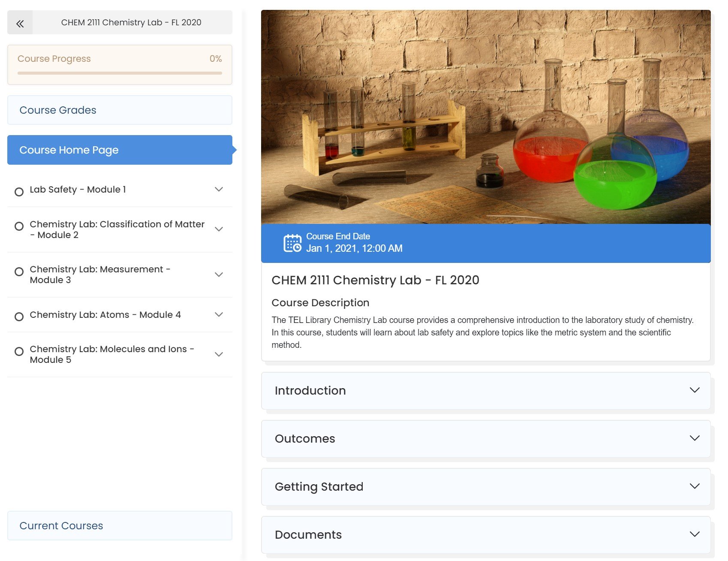Click the Course Description heading
The image size is (728, 561).
point(320,303)
